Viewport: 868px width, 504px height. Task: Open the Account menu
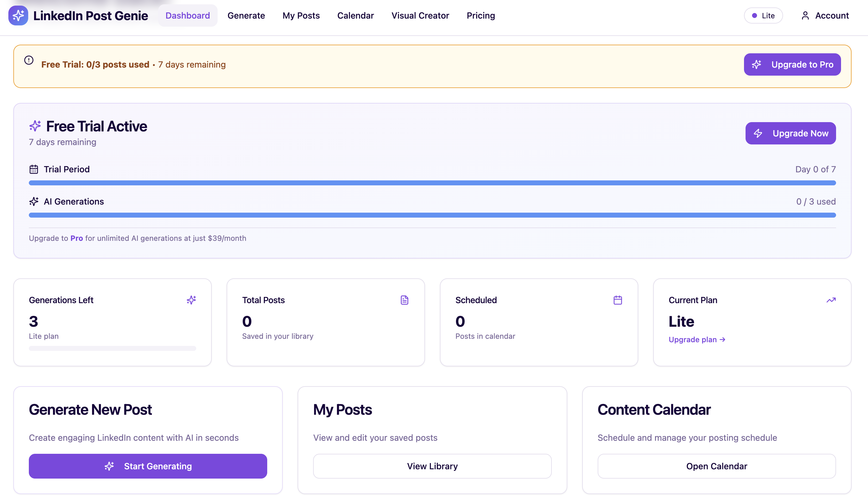click(825, 15)
